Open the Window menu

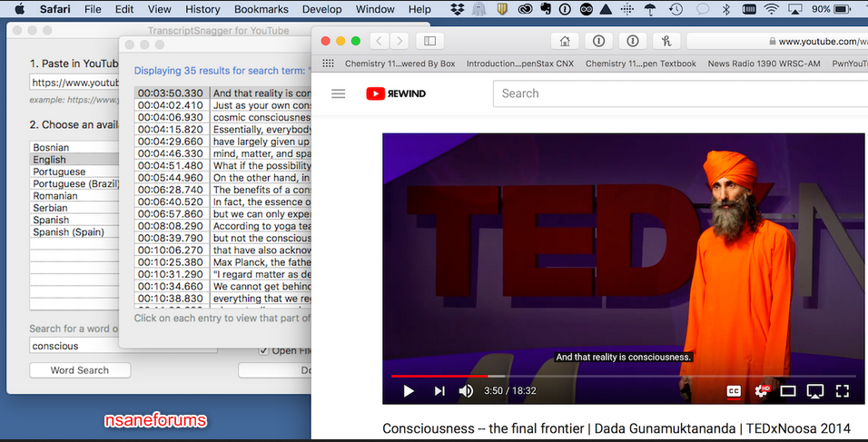click(x=375, y=9)
